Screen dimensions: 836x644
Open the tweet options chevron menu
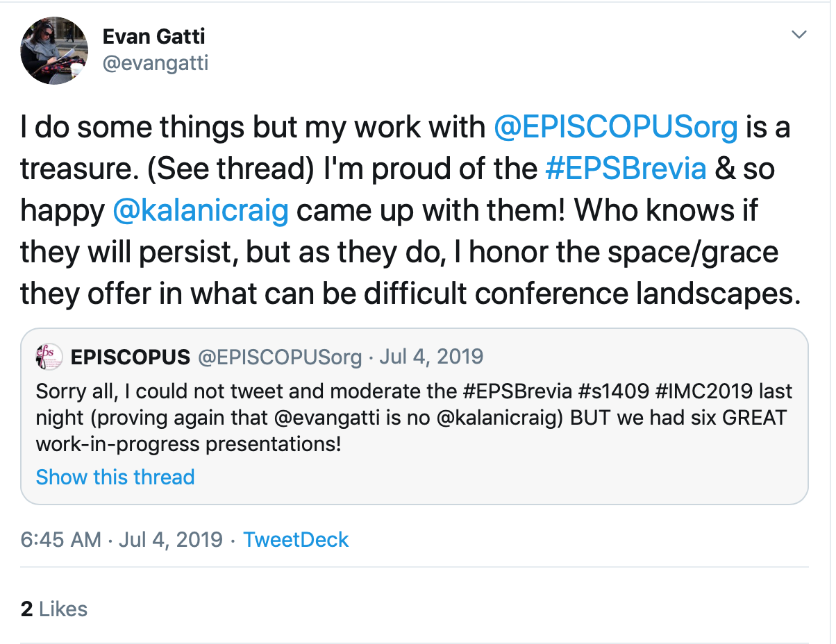pos(799,34)
